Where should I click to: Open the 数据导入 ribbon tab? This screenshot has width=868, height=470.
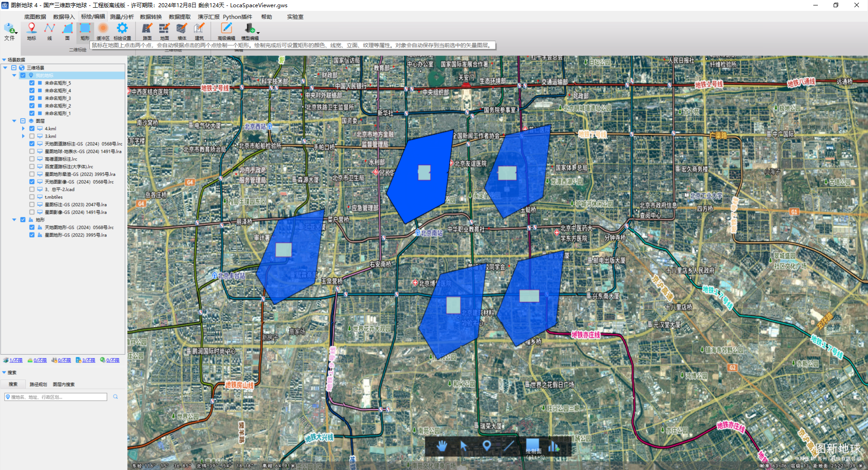(x=64, y=17)
